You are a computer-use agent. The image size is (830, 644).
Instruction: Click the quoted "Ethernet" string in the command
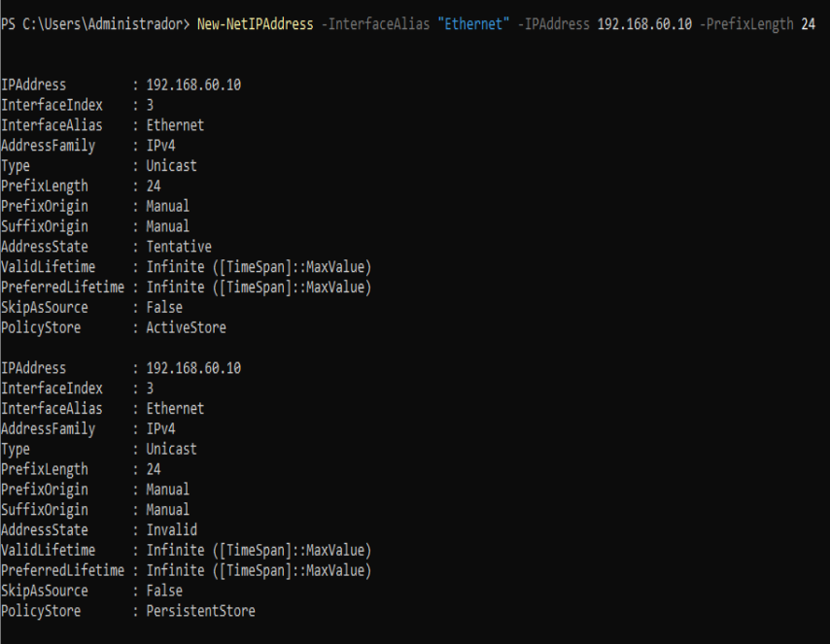(x=474, y=24)
